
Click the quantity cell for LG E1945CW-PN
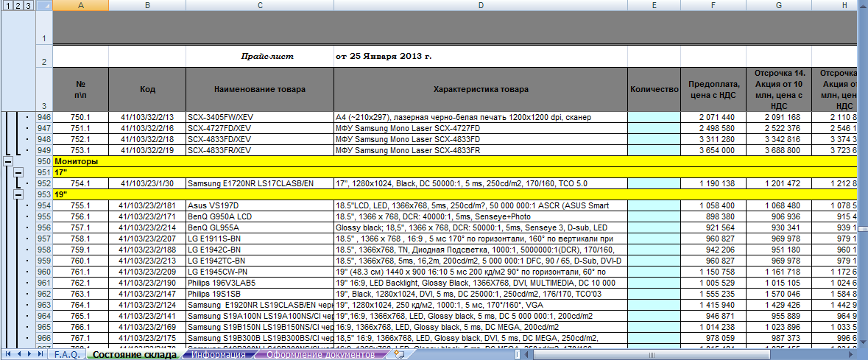pos(654,272)
